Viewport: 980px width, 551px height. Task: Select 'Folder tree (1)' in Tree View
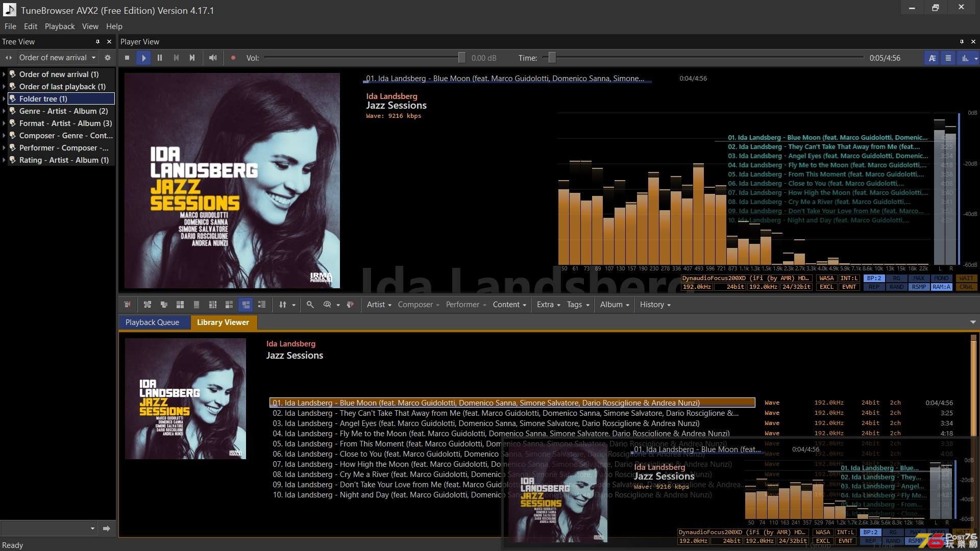click(61, 99)
